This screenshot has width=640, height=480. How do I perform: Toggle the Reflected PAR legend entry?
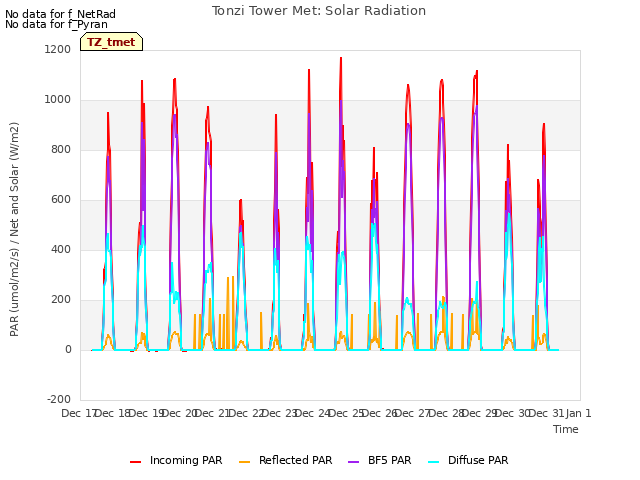coord(285,460)
